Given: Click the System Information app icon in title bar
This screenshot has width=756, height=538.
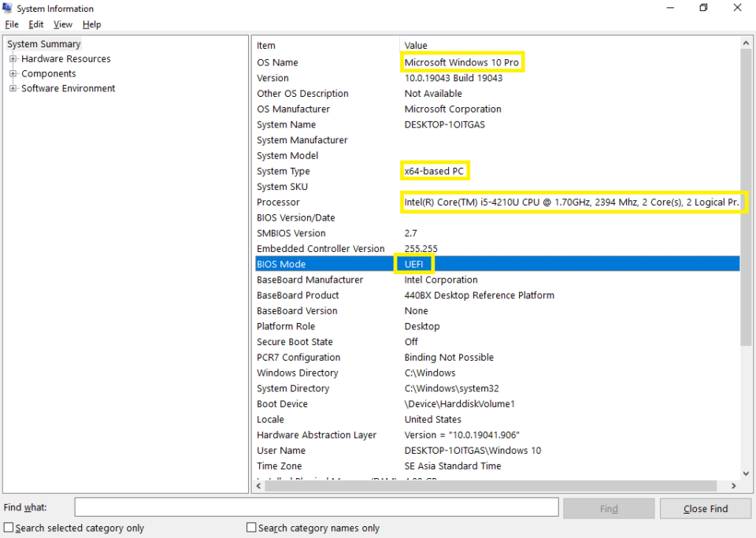Looking at the screenshot, I should [7, 8].
